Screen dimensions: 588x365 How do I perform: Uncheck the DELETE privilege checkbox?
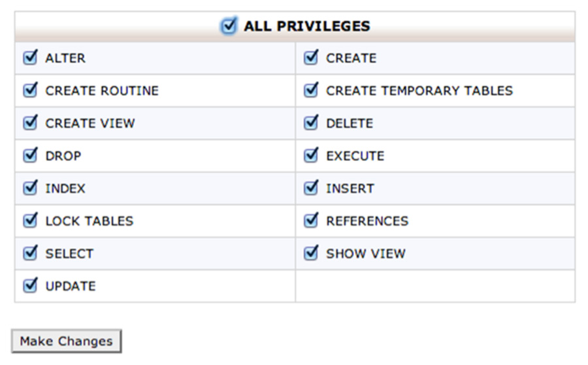click(x=311, y=123)
